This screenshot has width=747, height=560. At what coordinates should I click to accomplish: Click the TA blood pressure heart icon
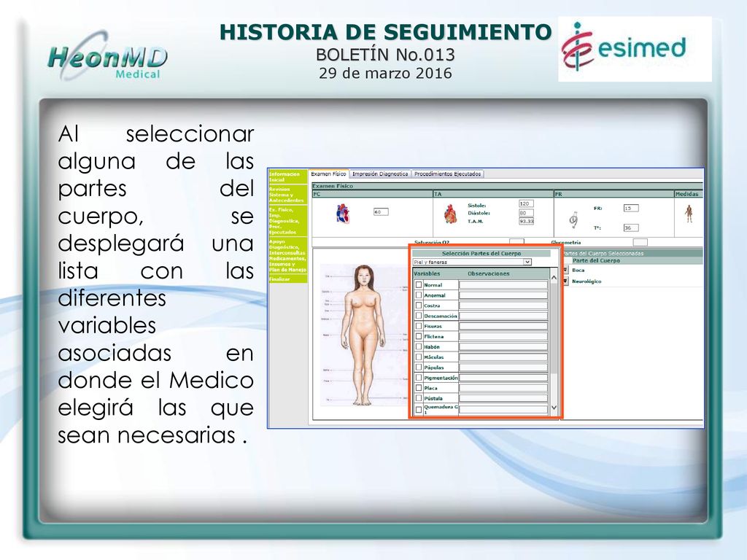[x=450, y=214]
